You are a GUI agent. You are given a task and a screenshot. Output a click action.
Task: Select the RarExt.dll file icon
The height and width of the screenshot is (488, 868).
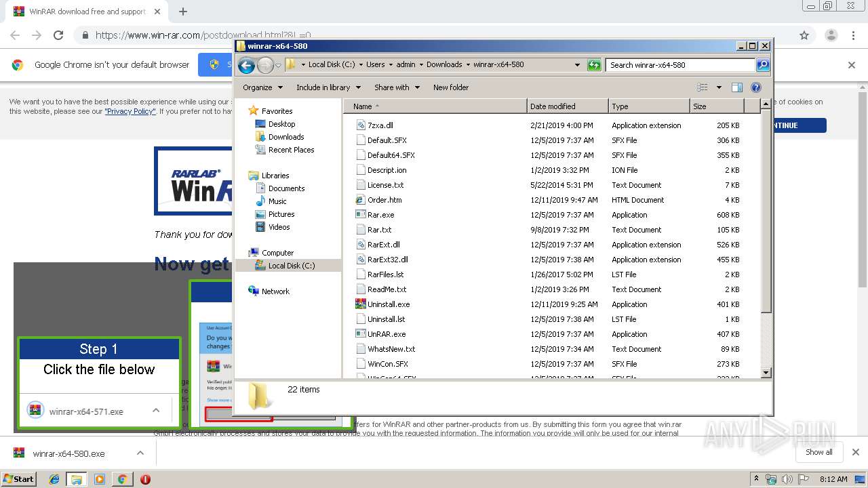click(x=361, y=245)
